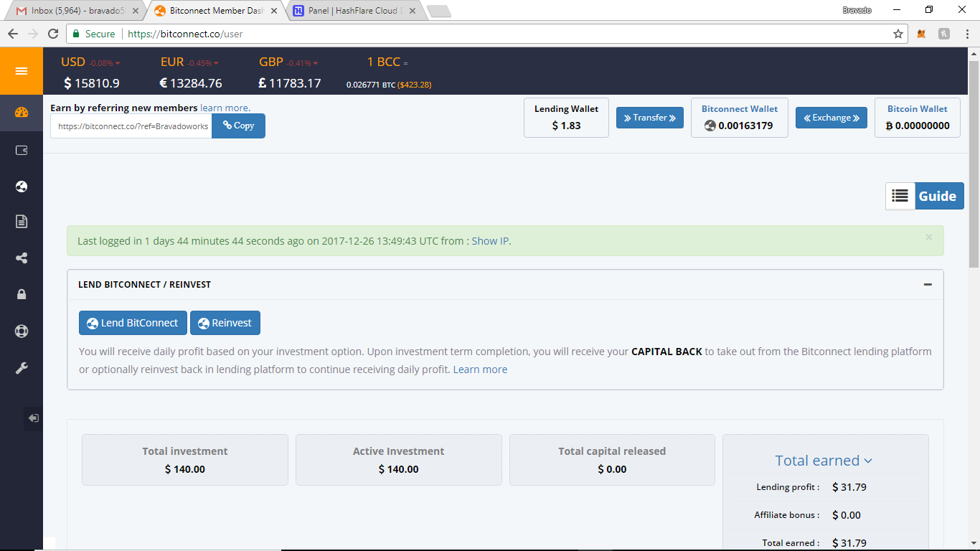Viewport: 980px width, 551px height.
Task: Open the share/affiliate sidebar icon
Action: click(22, 258)
